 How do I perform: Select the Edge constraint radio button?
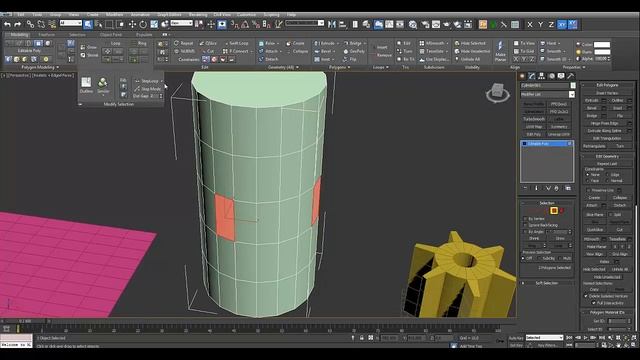point(608,175)
